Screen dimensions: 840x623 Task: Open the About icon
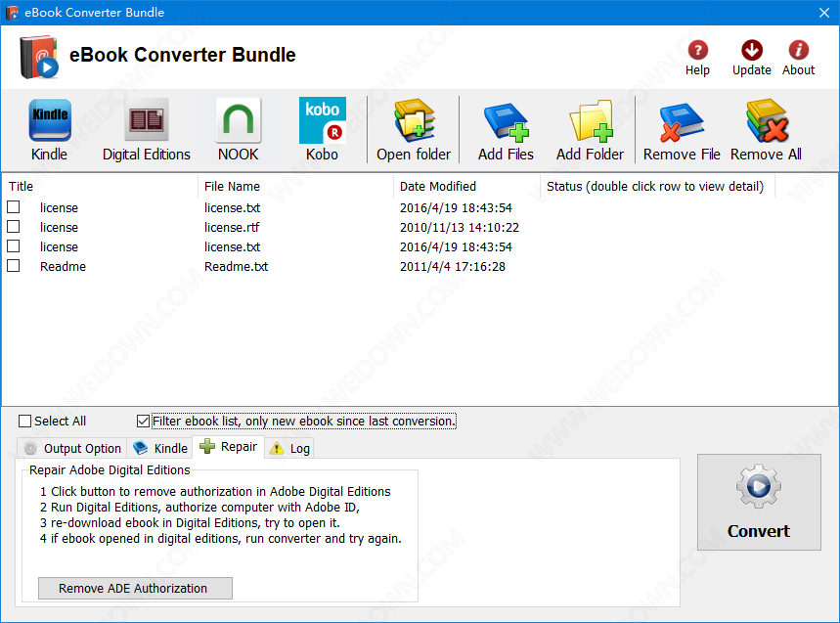tap(798, 58)
